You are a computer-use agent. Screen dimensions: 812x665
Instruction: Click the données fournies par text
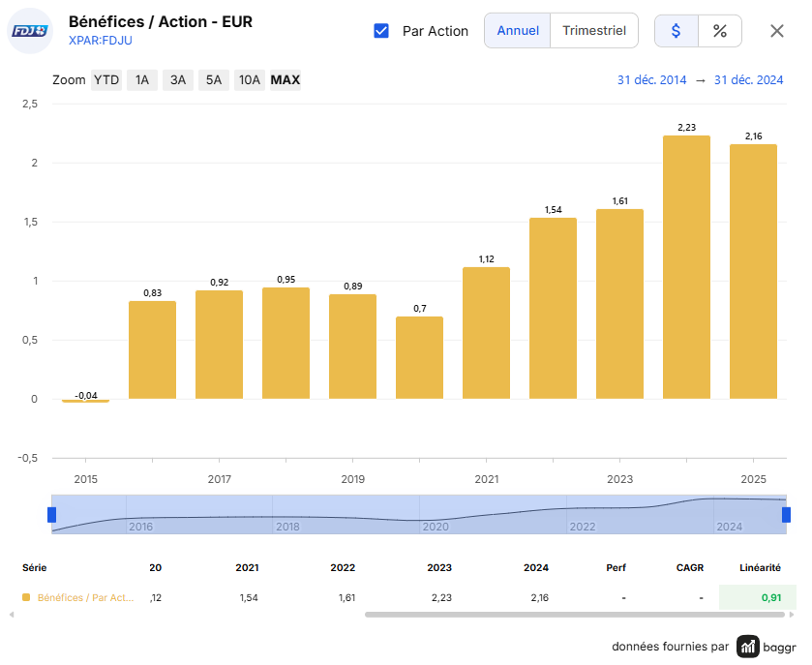click(x=670, y=647)
